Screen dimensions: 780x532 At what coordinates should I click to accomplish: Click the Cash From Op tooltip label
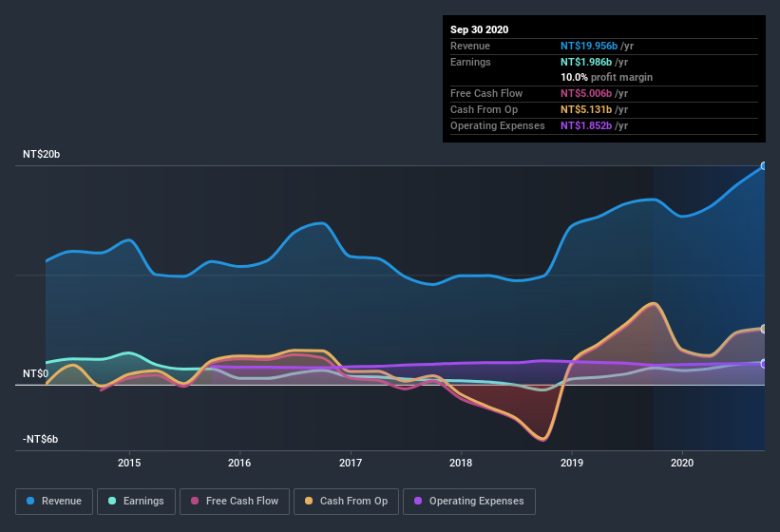pos(484,109)
